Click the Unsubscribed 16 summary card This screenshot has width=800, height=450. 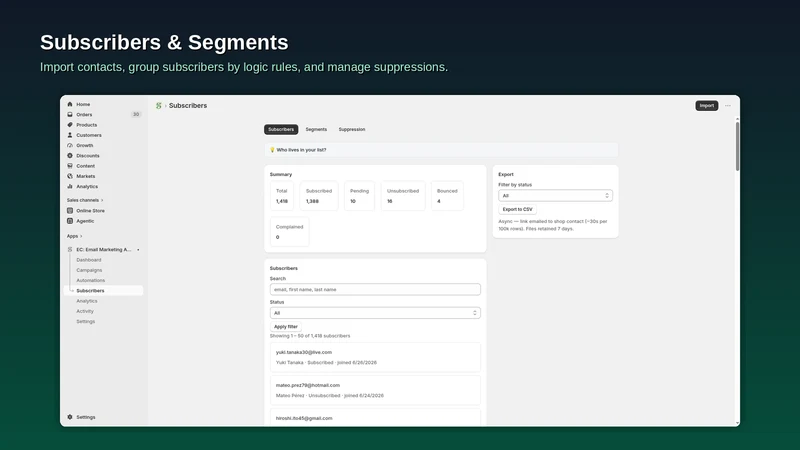click(403, 196)
